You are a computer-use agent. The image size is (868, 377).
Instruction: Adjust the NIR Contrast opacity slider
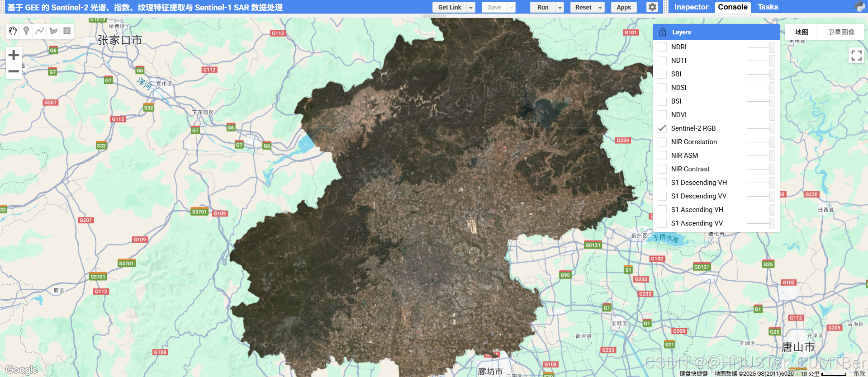tap(761, 169)
